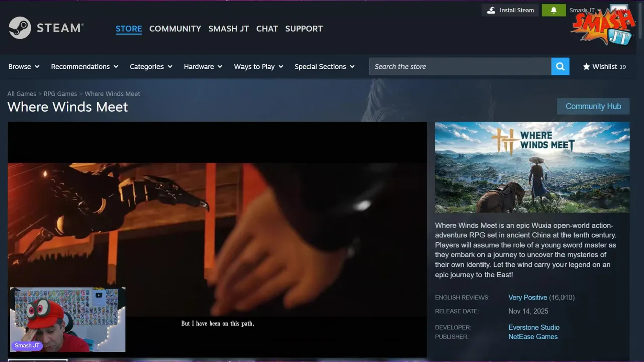Screen dimensions: 644x362
Task: Open the SUPPORT tab
Action: pyautogui.click(x=304, y=29)
